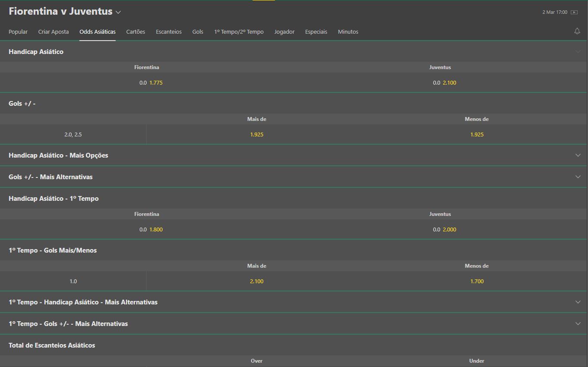Open the Especiais tab
This screenshot has width=588, height=367.
[316, 32]
